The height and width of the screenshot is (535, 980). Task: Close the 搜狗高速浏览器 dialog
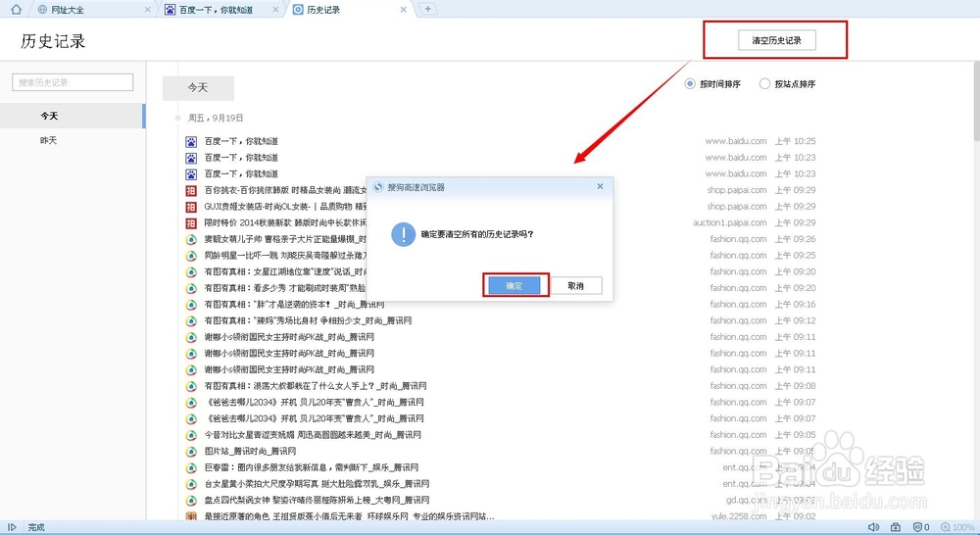600,186
